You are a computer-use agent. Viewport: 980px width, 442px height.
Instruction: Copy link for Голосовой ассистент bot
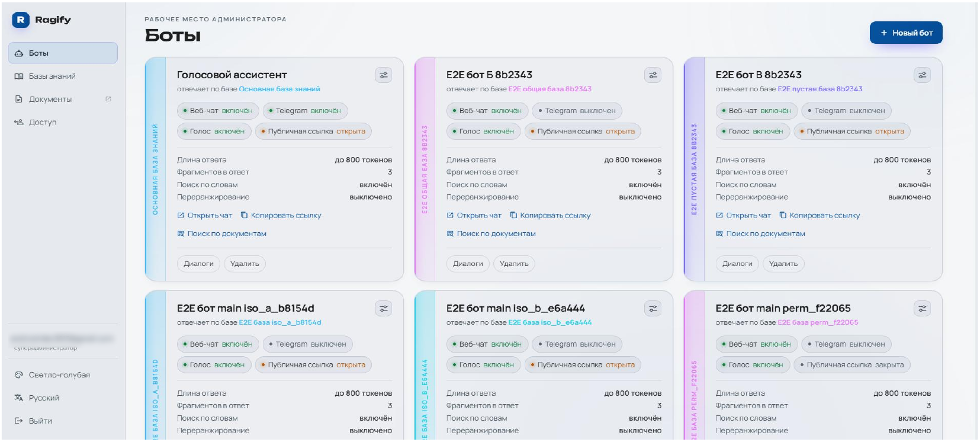[281, 216]
